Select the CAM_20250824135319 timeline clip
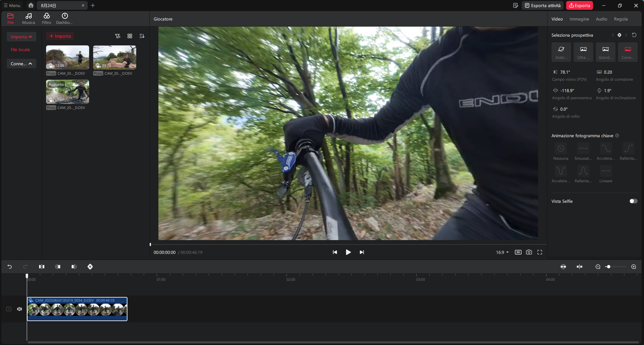 click(77, 309)
